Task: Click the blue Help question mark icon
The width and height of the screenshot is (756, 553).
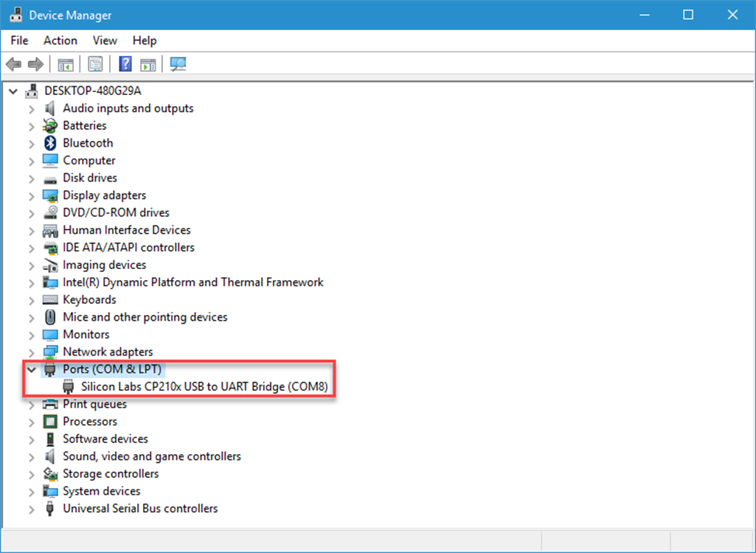Action: click(x=125, y=64)
